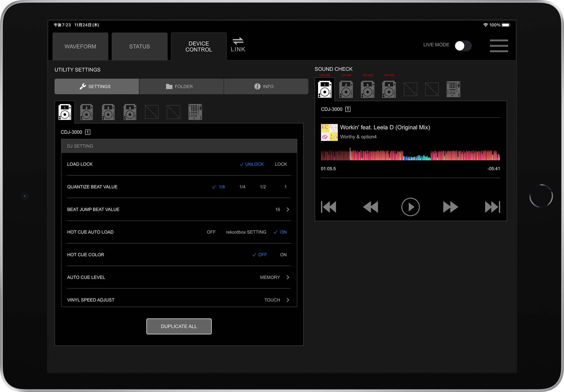Select player 2 icon under Utility Settings
564x392 pixels.
point(87,112)
